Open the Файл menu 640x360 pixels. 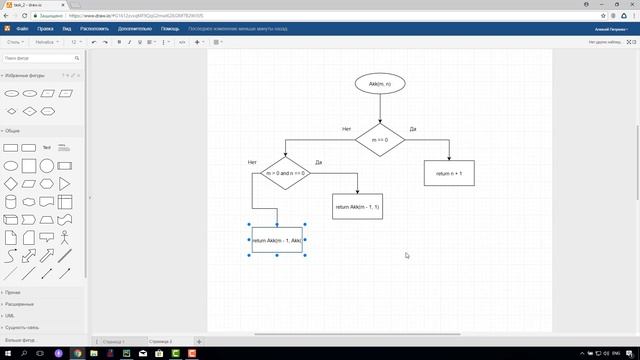pyautogui.click(x=22, y=29)
